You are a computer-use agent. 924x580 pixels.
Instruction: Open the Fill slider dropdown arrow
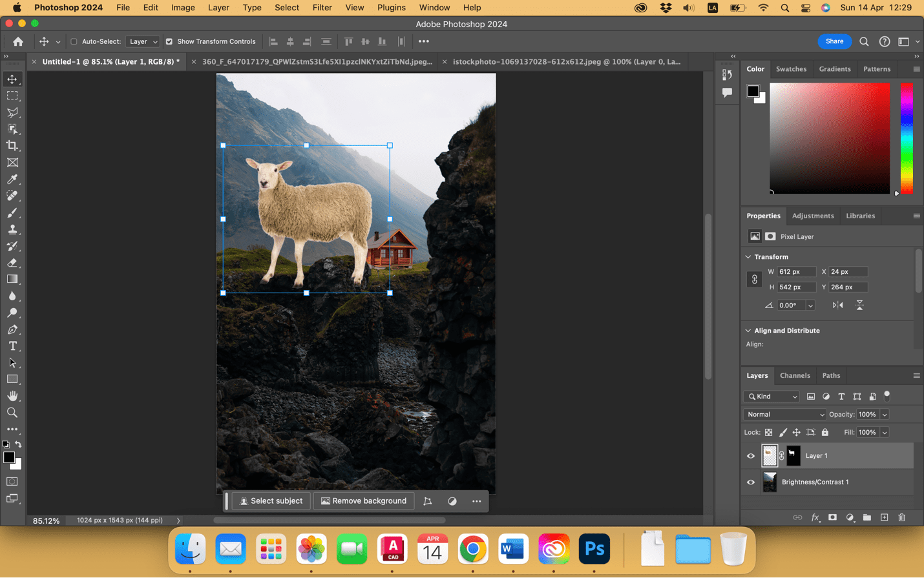885,433
